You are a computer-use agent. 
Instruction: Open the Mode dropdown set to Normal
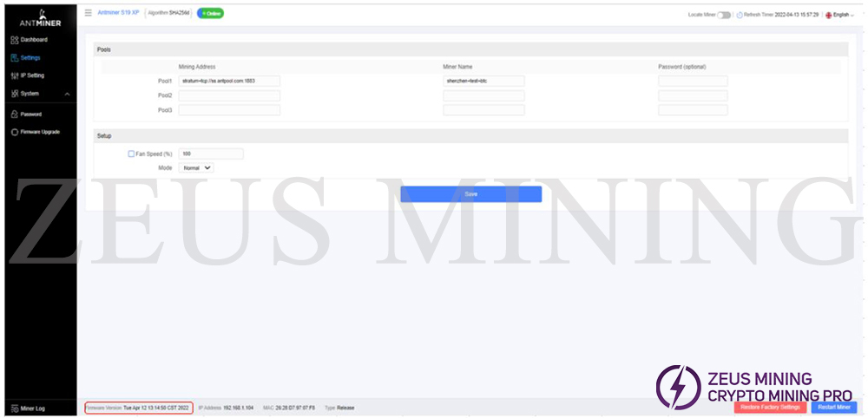pyautogui.click(x=196, y=167)
